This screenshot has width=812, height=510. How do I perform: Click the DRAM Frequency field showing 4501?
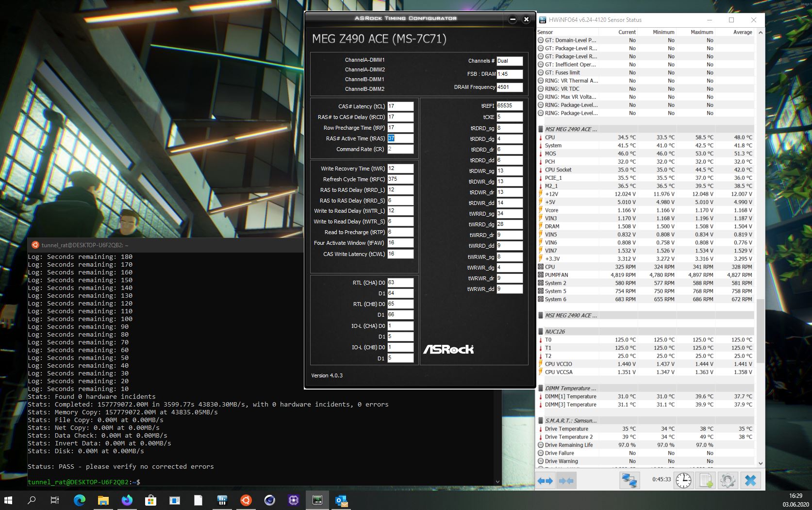pos(510,87)
